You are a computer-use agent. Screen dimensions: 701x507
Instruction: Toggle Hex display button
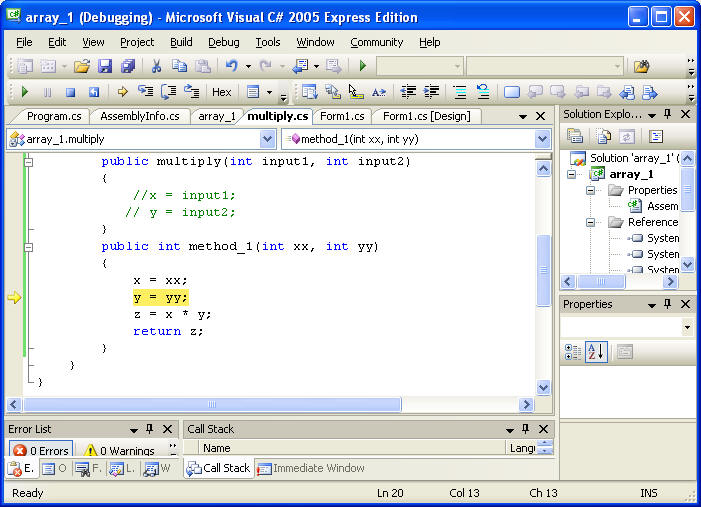click(x=221, y=92)
